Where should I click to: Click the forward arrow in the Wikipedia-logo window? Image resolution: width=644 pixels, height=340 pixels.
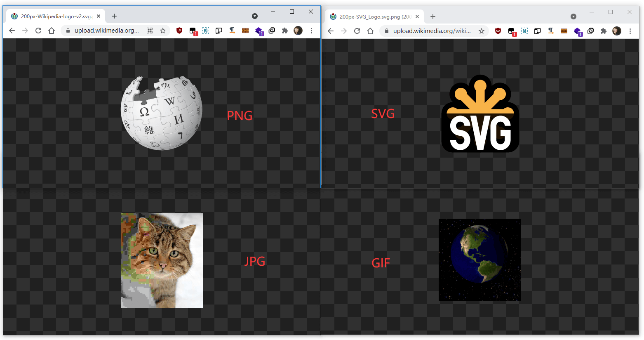tap(25, 31)
